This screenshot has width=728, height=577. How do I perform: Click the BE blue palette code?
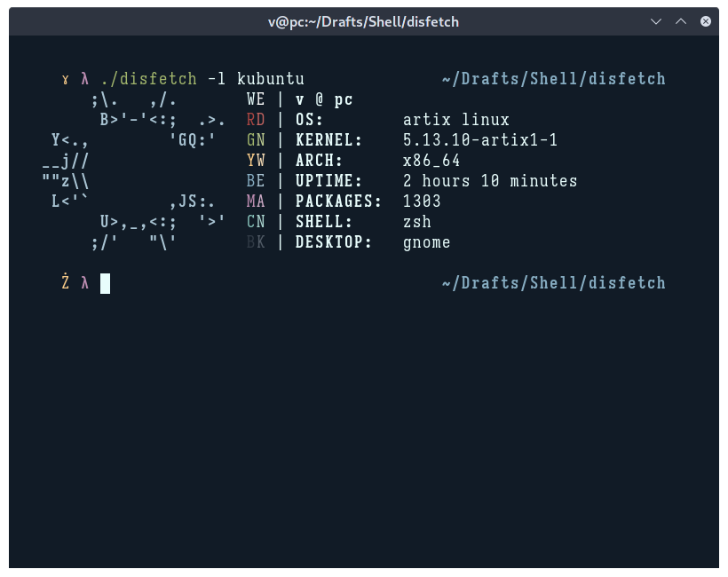255,180
